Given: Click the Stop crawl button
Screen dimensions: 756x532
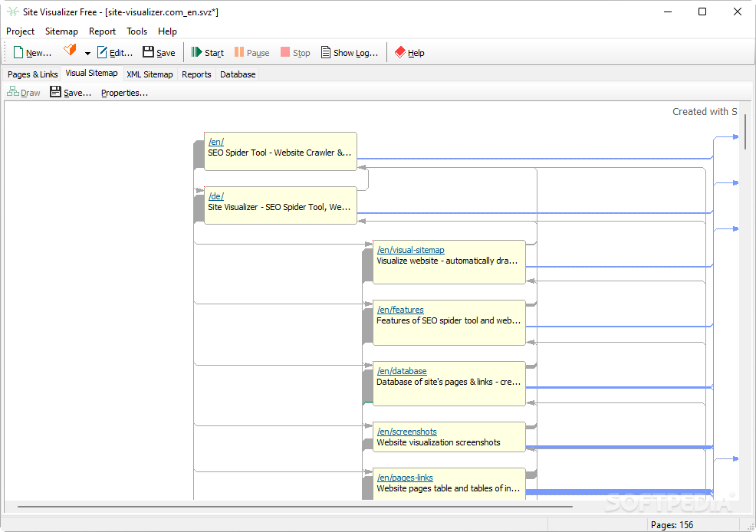Looking at the screenshot, I should coord(295,53).
